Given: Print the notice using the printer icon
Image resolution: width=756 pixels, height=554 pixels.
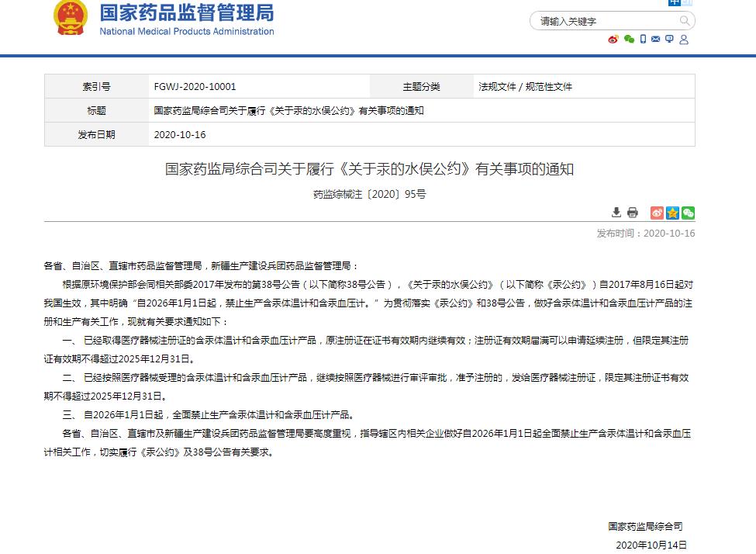Looking at the screenshot, I should pos(632,213).
